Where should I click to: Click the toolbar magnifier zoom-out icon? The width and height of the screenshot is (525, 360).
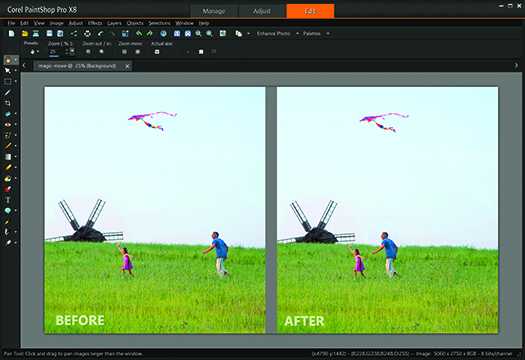[199, 33]
